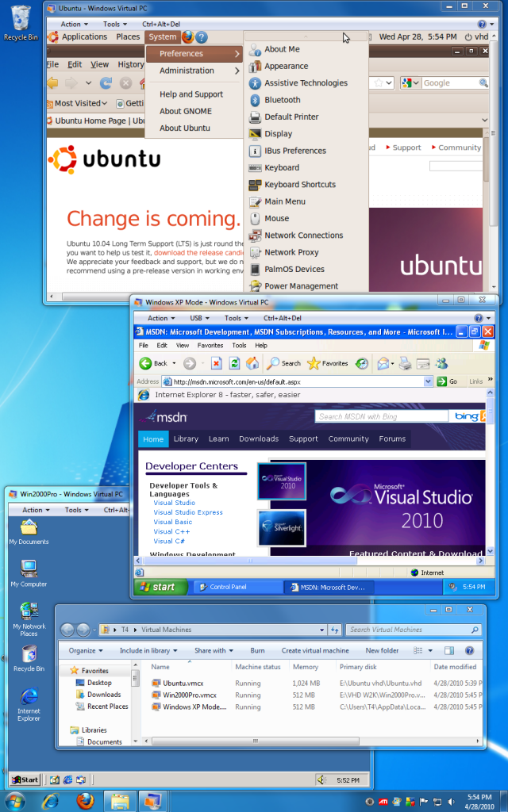Expand the Share with dropdown
Screen dimensions: 508x812
coord(214,650)
